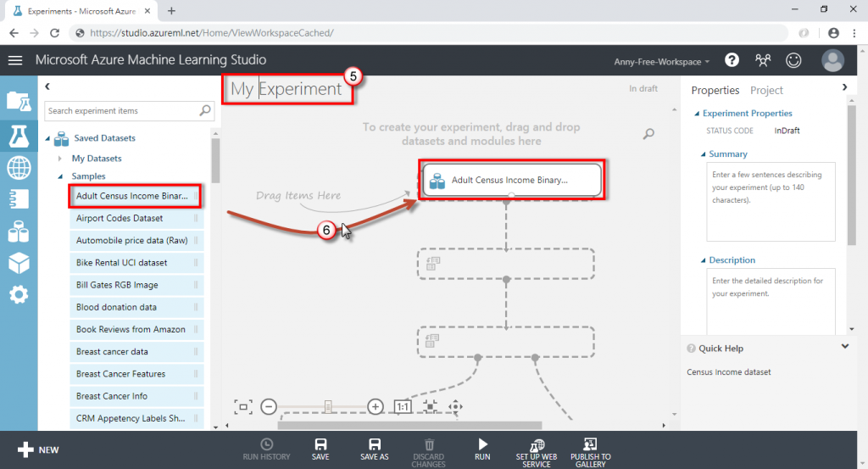Click the canvas horizontal scrollbar
The height and width of the screenshot is (469, 868).
coord(409,425)
